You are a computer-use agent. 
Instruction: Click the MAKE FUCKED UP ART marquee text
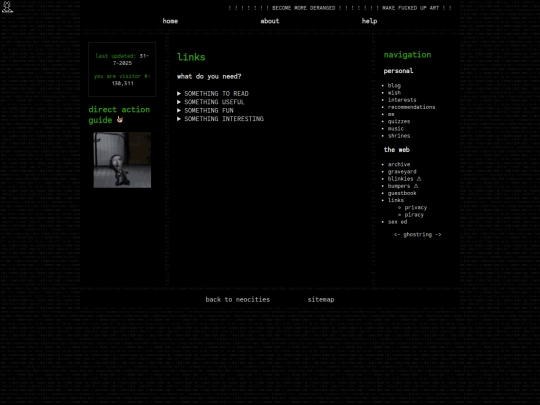point(411,8)
